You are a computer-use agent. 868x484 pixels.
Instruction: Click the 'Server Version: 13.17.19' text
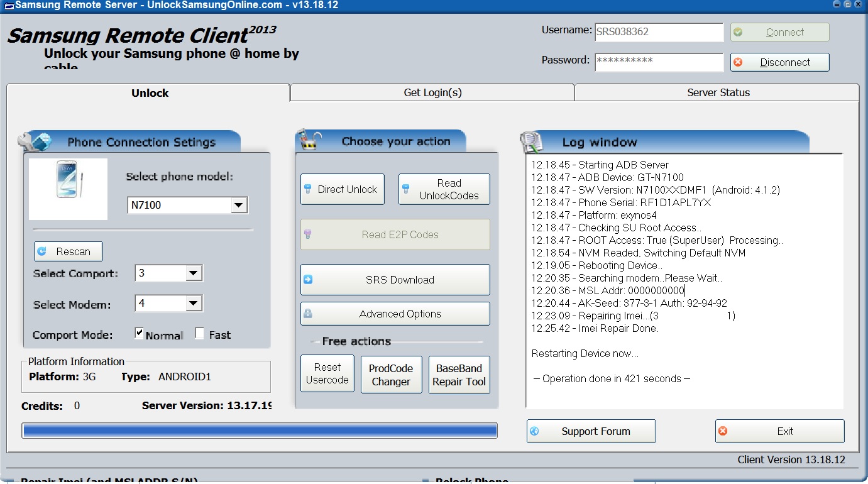tap(207, 405)
